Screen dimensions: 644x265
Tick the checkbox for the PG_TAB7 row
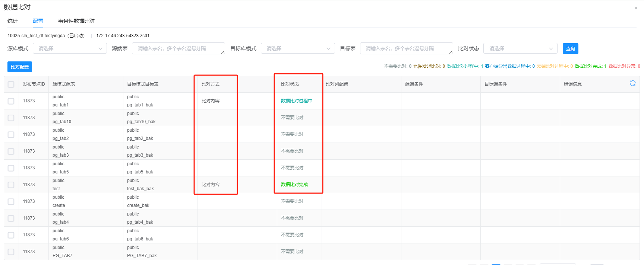11,252
